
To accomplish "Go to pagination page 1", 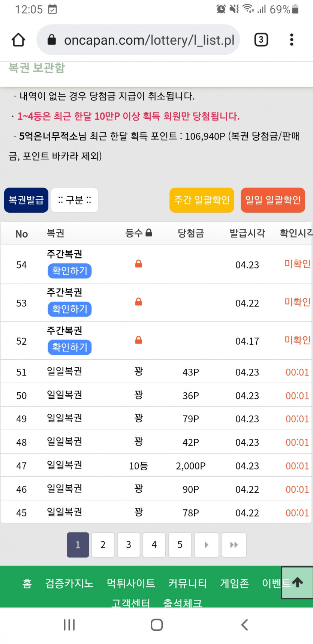I will 78,545.
